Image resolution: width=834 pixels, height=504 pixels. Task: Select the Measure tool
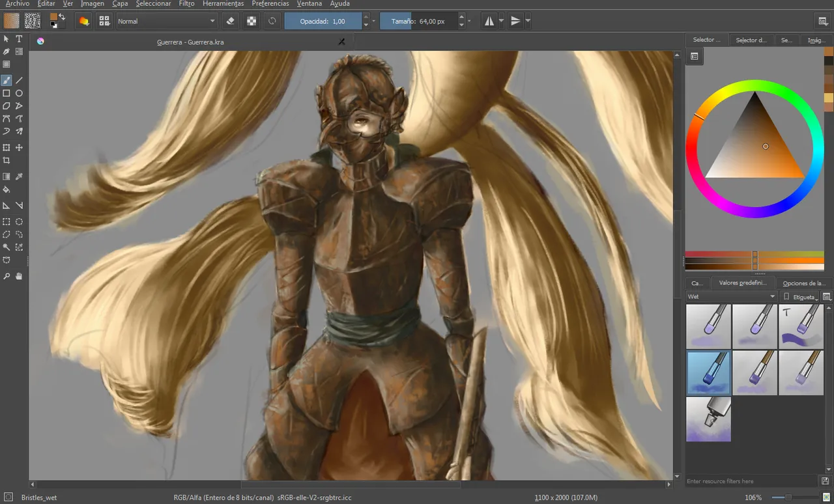(19, 205)
